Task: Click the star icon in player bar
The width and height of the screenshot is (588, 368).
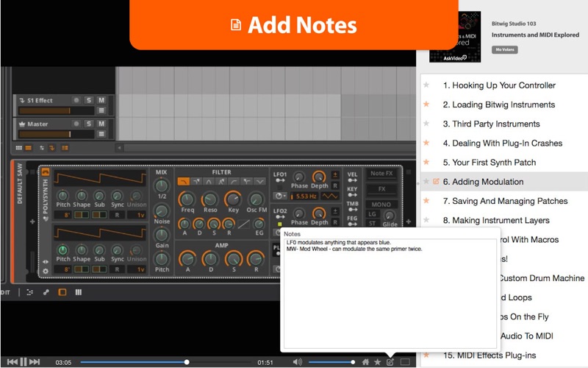Action: (x=378, y=362)
